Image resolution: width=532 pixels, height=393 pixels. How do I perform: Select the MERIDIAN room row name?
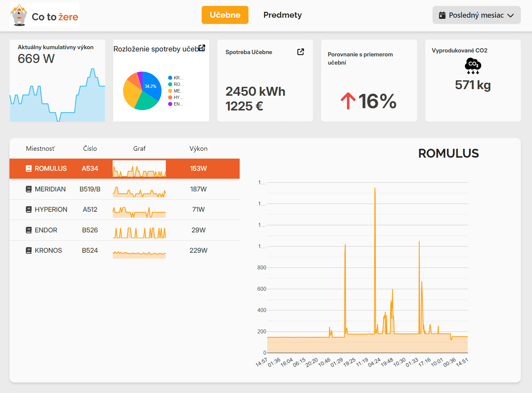[50, 189]
